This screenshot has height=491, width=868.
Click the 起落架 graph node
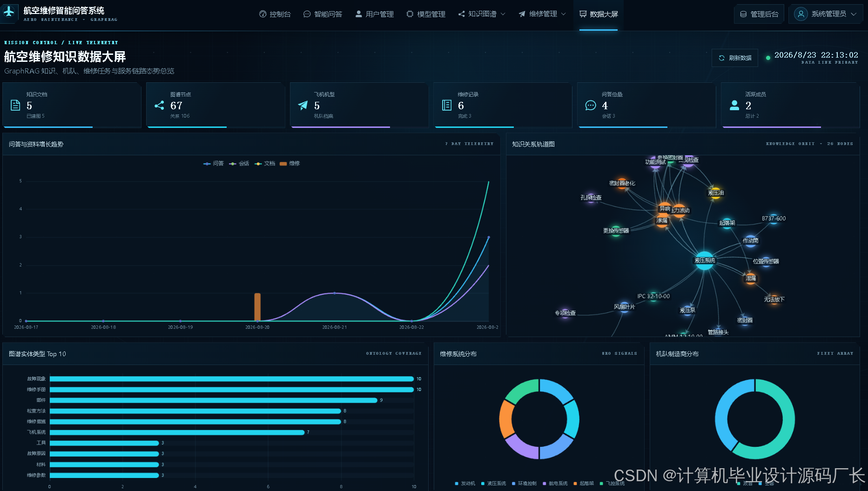727,223
